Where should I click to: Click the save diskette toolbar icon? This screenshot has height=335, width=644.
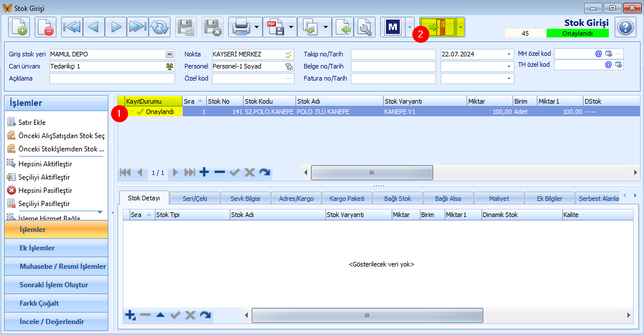point(186,28)
